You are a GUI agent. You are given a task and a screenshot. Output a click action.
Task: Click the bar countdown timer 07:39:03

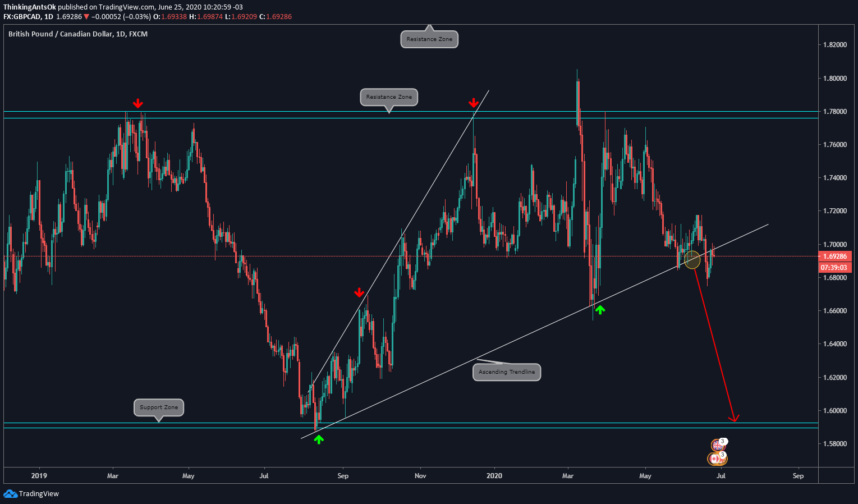(x=836, y=268)
